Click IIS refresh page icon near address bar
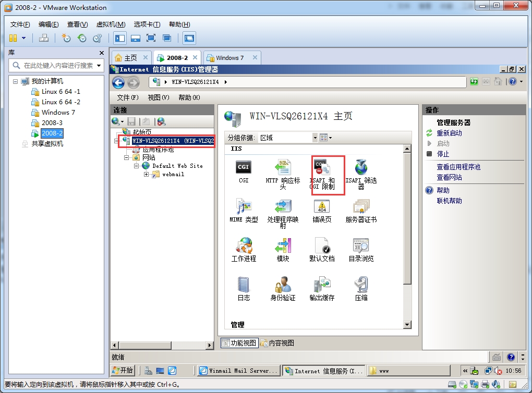532x393 pixels. (474, 81)
